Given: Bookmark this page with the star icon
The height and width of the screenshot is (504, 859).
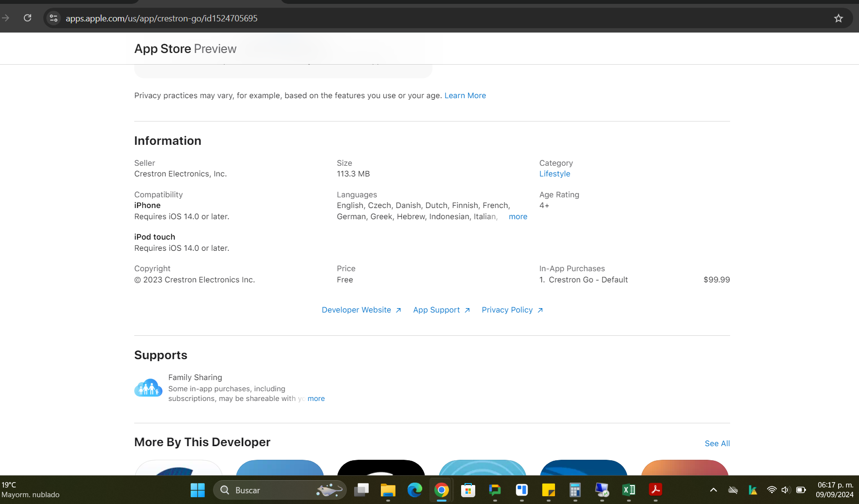Looking at the screenshot, I should click(839, 18).
